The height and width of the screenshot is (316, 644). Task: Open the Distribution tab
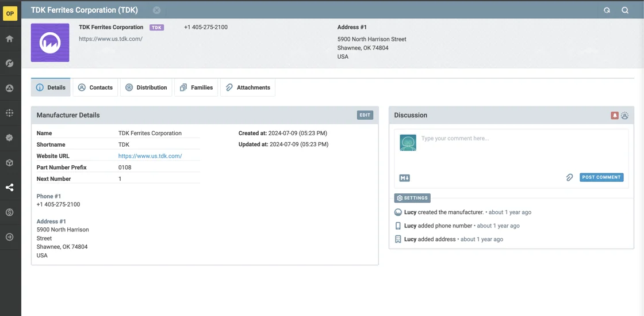pos(147,87)
